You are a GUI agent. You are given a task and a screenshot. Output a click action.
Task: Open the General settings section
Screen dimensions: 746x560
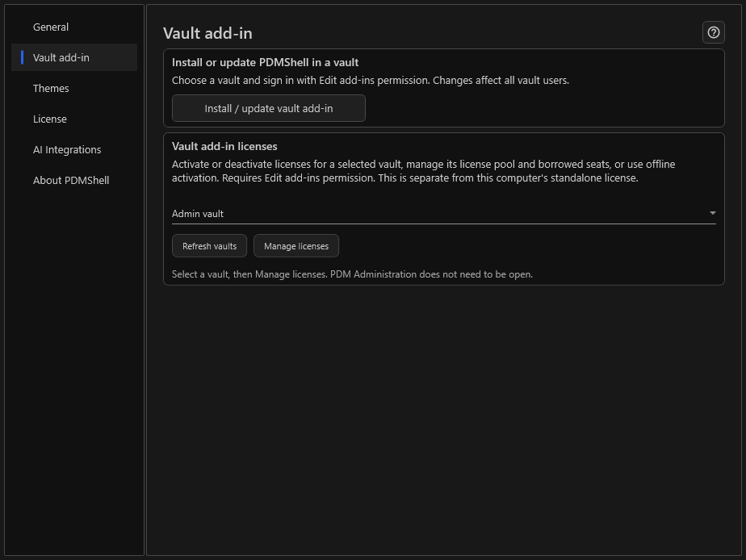[74, 27]
